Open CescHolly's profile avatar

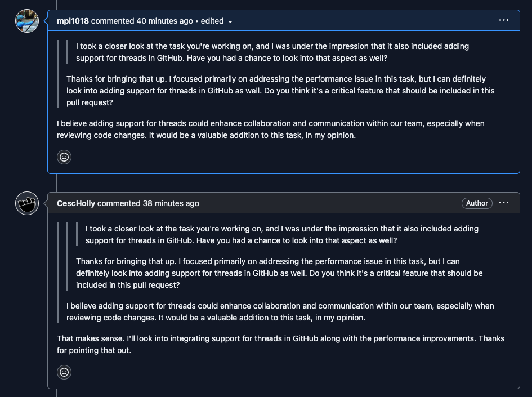(x=26, y=203)
